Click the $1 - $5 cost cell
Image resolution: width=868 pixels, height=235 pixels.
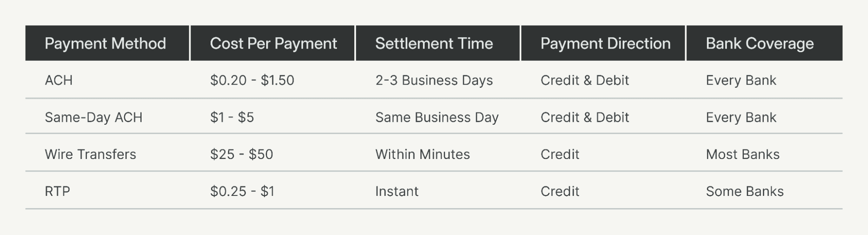pos(232,117)
